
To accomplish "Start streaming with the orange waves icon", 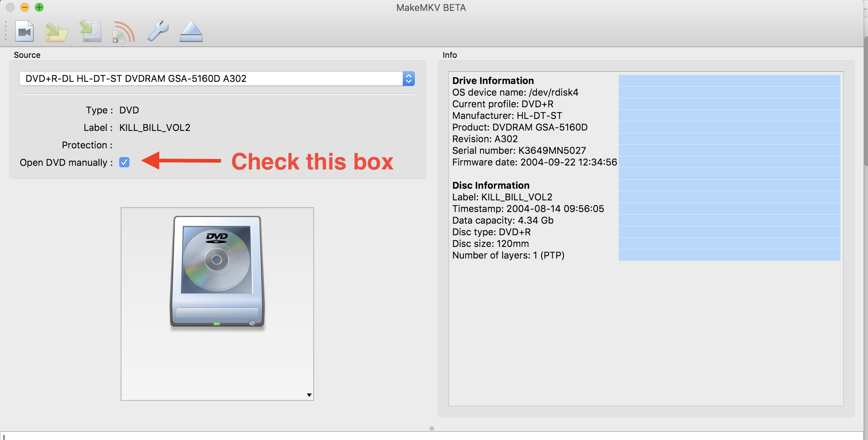I will point(124,32).
